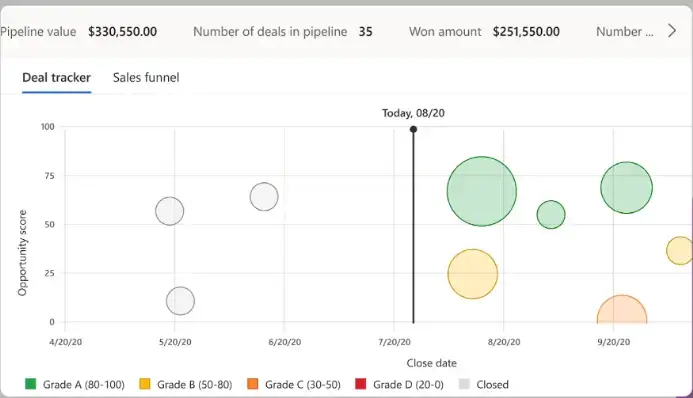
Task: Click the 'Closed' legend label
Action: pos(492,384)
